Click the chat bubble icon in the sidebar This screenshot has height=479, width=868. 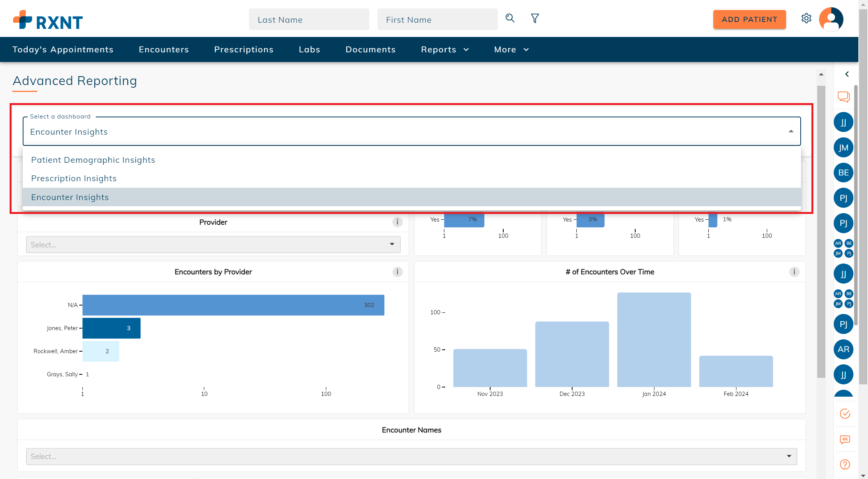pyautogui.click(x=844, y=97)
